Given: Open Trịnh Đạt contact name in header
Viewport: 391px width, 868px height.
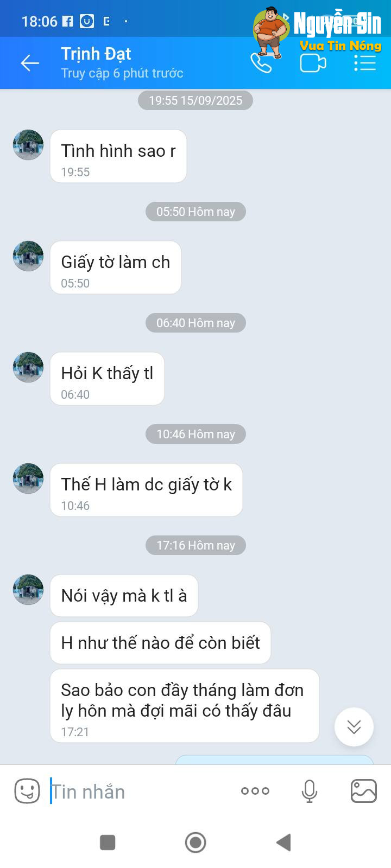Looking at the screenshot, I should click(x=96, y=54).
